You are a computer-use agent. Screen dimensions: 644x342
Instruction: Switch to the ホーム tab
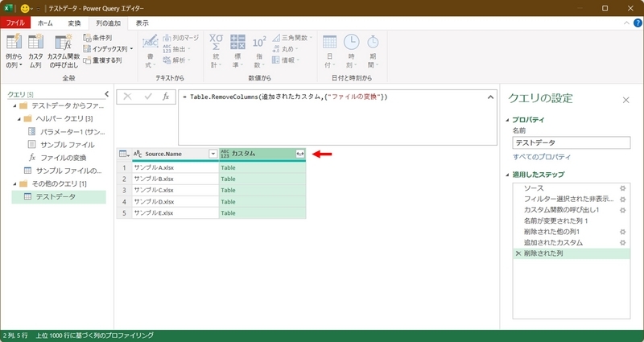click(x=45, y=23)
